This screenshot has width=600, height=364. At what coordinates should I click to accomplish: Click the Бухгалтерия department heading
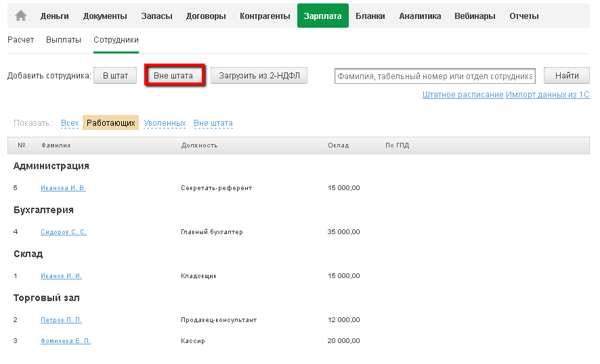tap(43, 210)
